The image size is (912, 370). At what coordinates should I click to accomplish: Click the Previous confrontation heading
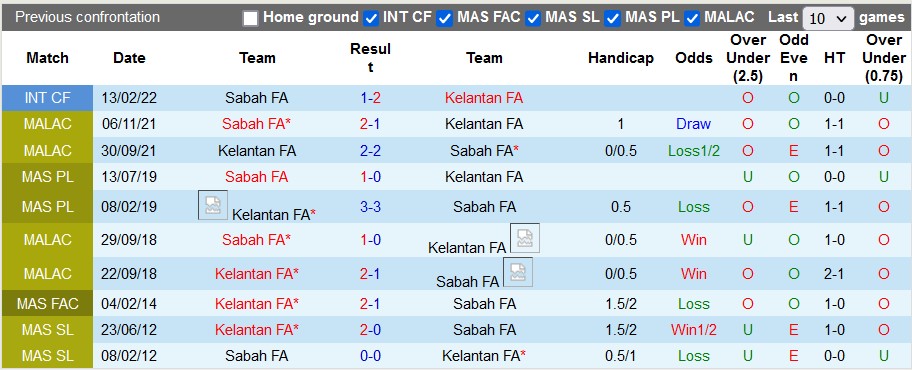click(x=87, y=17)
